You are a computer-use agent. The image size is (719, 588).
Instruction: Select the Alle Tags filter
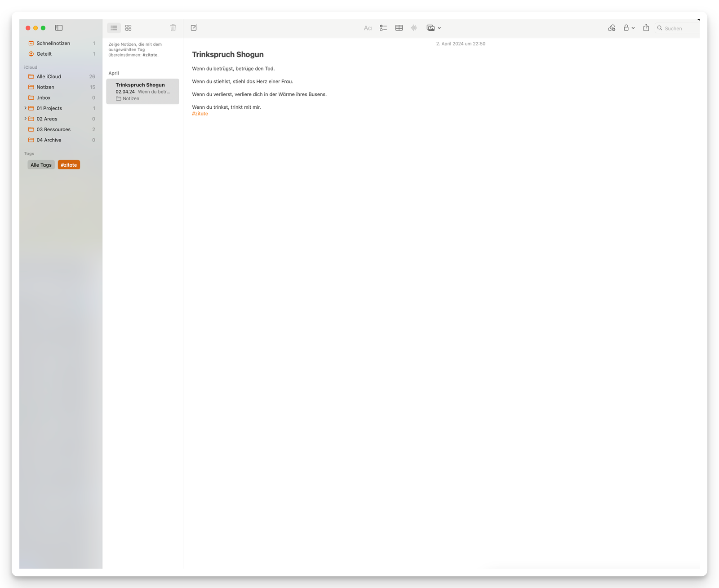41,164
